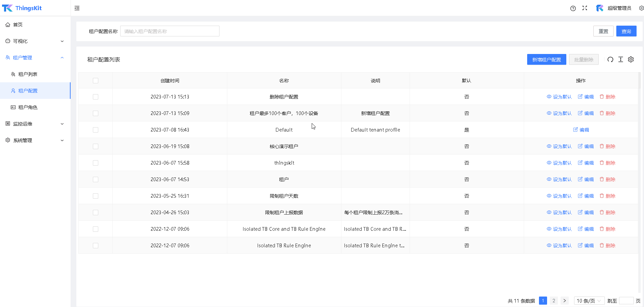The height and width of the screenshot is (307, 644).
Task: Click the vertical table scrollbar
Action: pos(639,182)
